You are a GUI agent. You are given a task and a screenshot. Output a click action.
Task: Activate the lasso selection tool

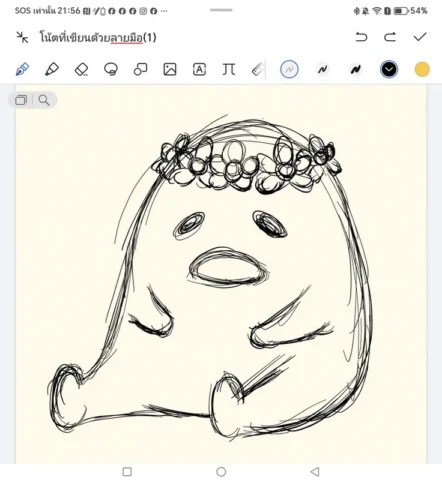click(x=111, y=69)
